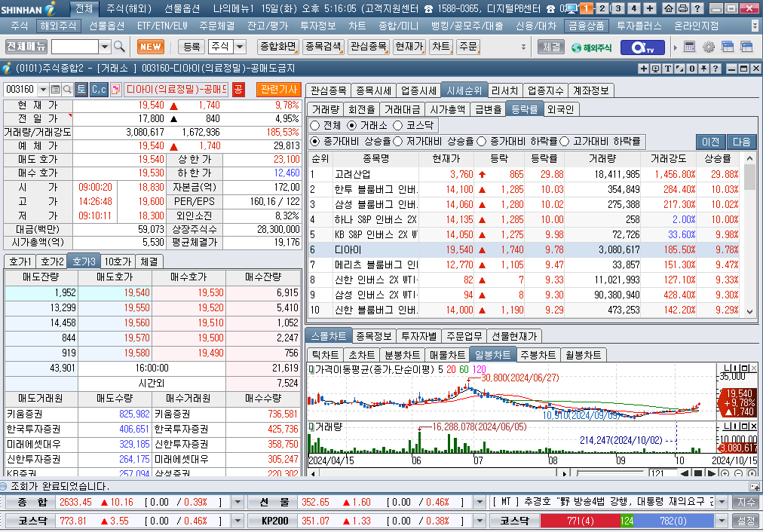Click the chart play forward triangle button
763x532 pixels.
[711, 473]
